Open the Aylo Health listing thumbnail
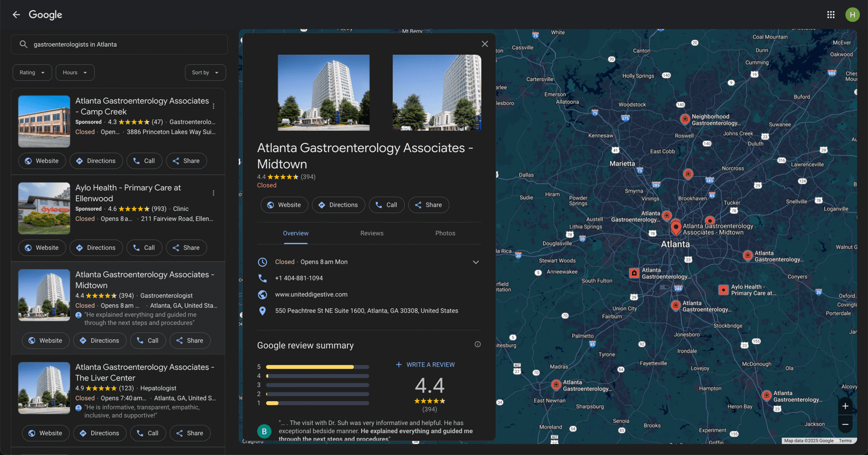Screen dimensions: 868x455 pyautogui.click(x=44, y=208)
